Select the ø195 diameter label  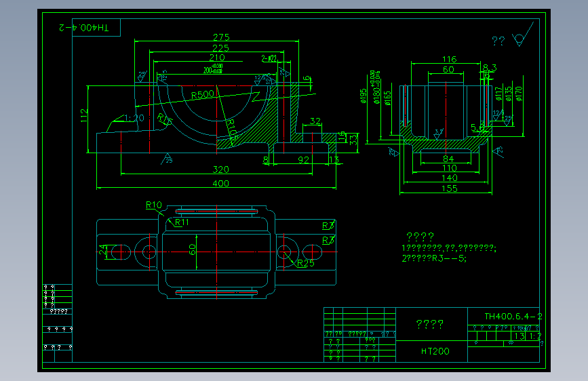point(364,96)
